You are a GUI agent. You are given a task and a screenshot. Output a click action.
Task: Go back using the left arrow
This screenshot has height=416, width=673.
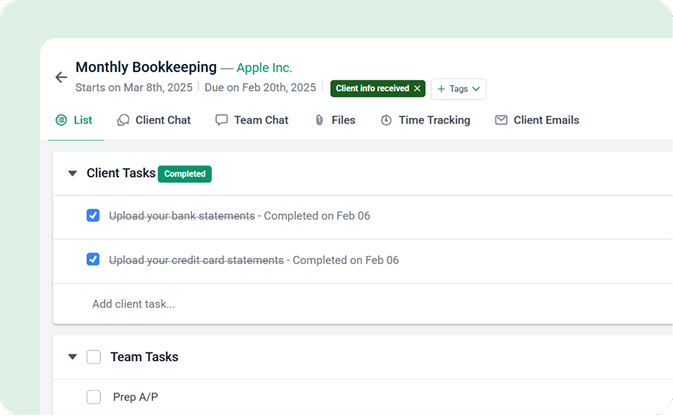61,77
